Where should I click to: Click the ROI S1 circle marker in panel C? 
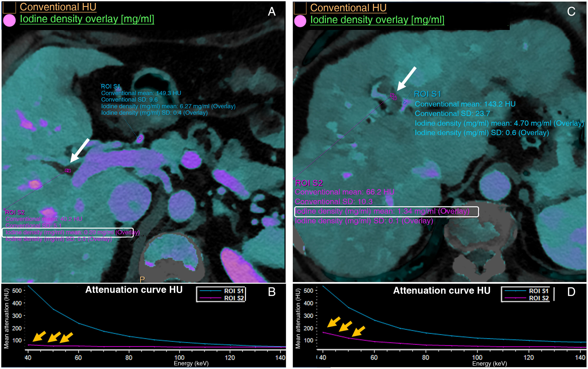click(404, 103)
